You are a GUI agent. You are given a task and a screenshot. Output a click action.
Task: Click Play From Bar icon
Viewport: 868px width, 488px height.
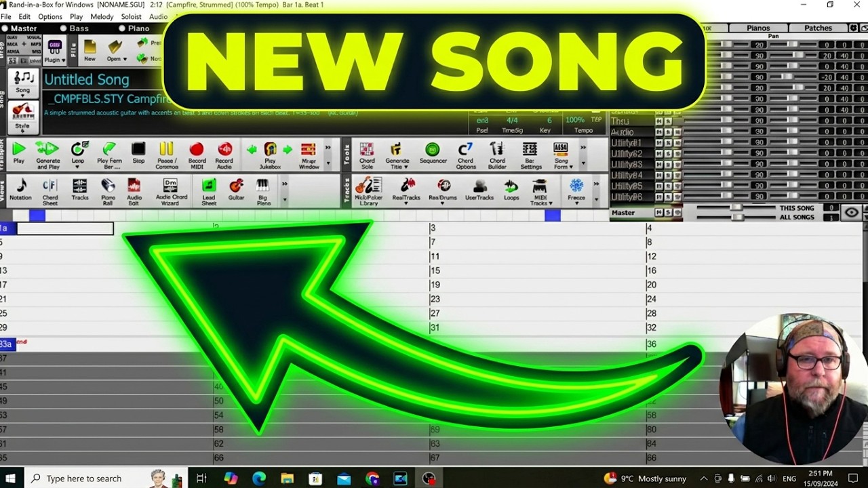tap(109, 154)
